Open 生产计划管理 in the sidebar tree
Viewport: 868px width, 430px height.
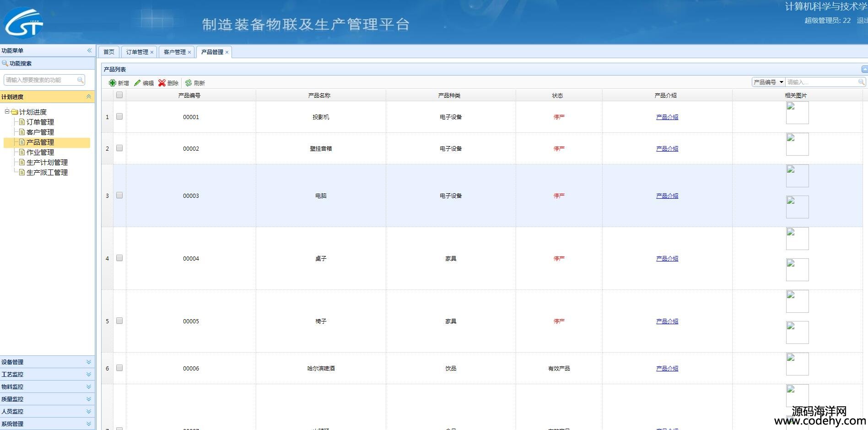point(47,163)
